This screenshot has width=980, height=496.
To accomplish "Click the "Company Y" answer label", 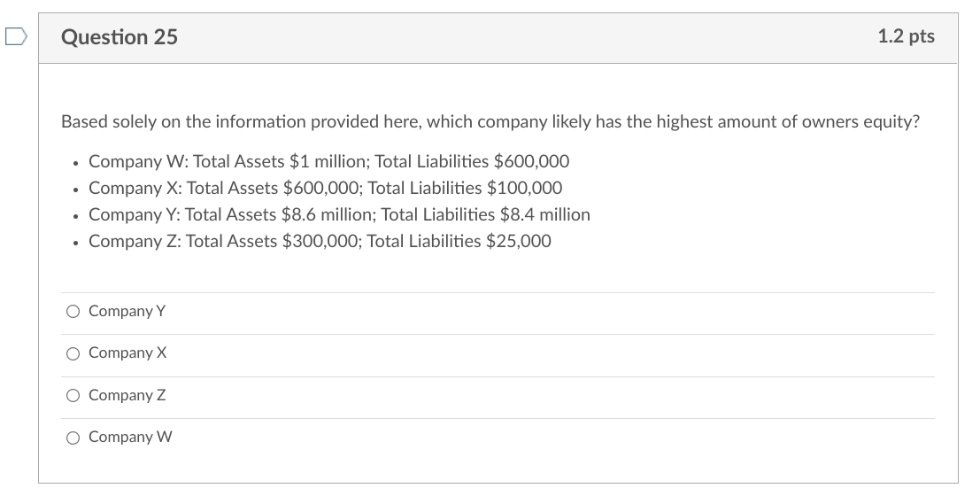I will pyautogui.click(x=127, y=311).
